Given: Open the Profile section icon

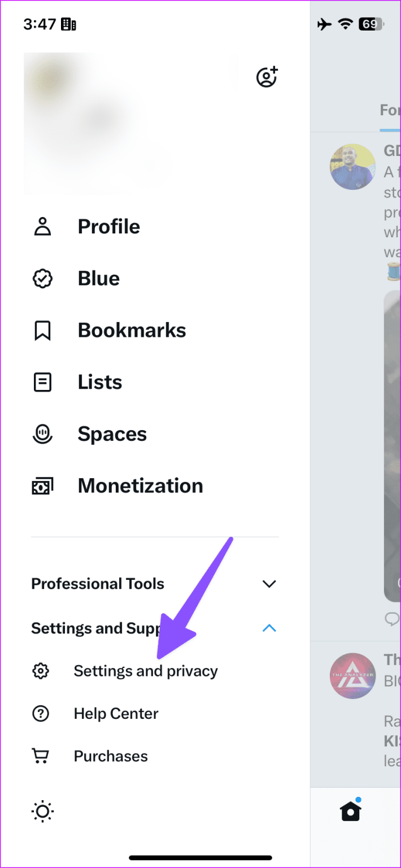Looking at the screenshot, I should tap(42, 226).
